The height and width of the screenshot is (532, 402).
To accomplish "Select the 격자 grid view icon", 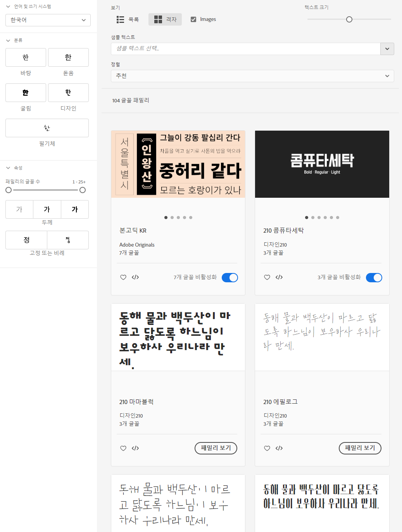I will click(158, 19).
